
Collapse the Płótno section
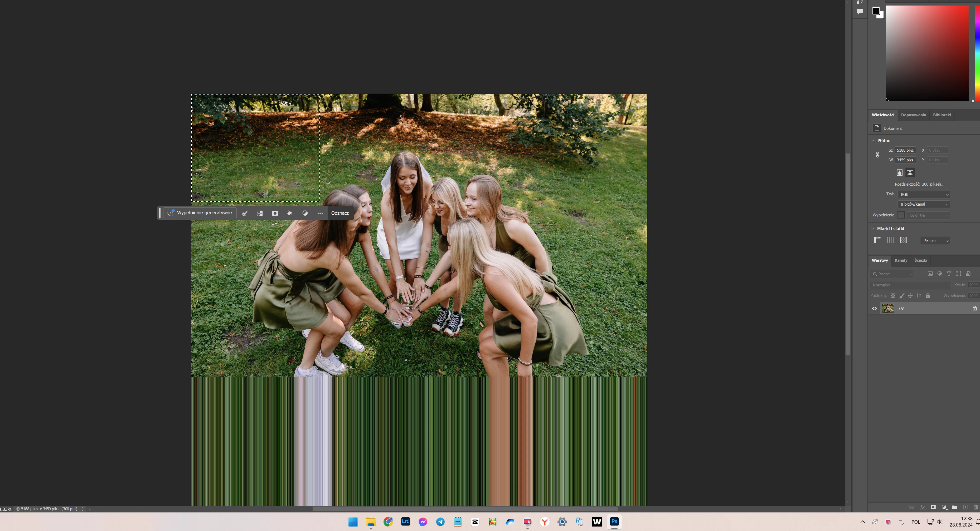[x=873, y=141]
